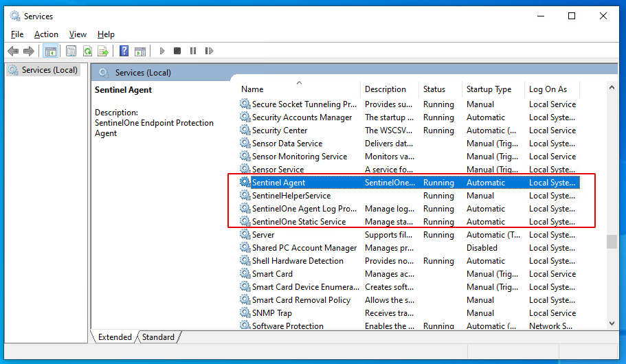
Task: Click gear icon next to Sentinel Agent
Action: [245, 183]
